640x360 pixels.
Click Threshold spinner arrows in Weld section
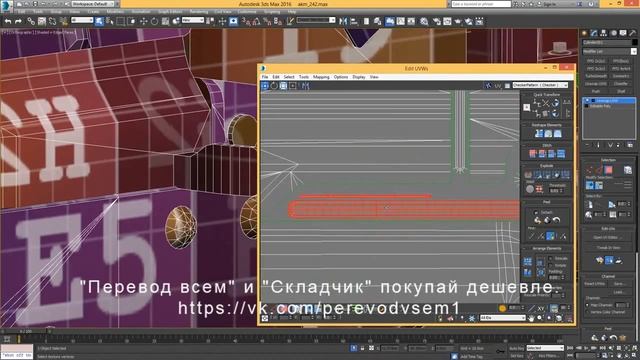pyautogui.click(x=562, y=191)
